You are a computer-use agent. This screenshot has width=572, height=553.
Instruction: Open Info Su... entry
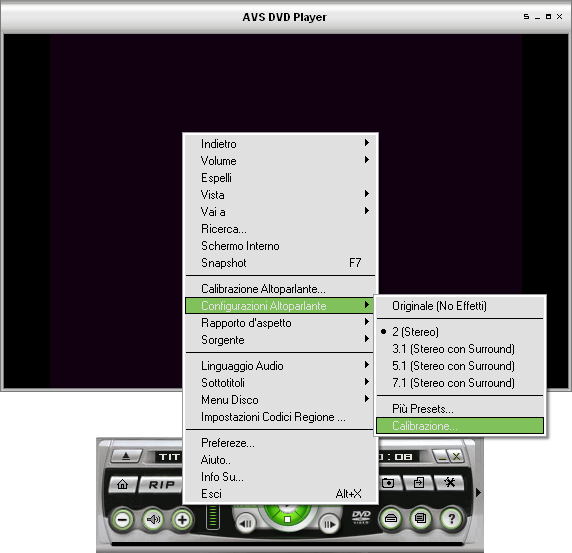coord(280,477)
